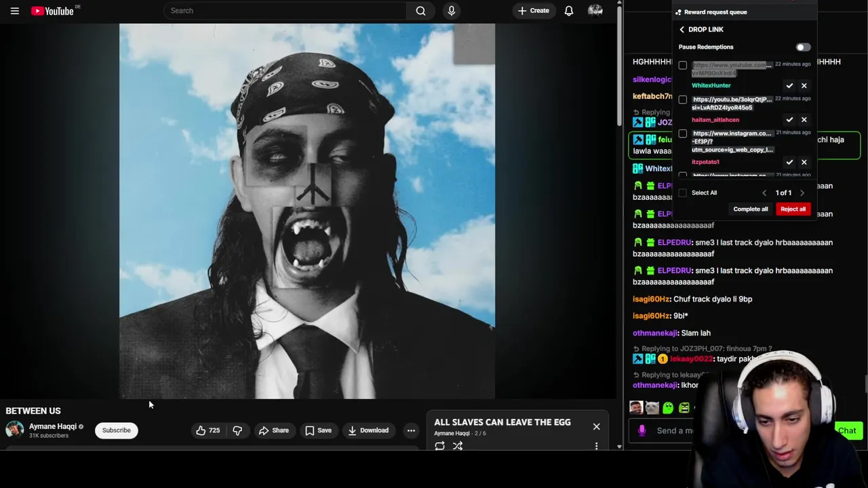Screen dimensions: 868x488
Task: Go to the YouTube home logo
Action: (x=52, y=11)
